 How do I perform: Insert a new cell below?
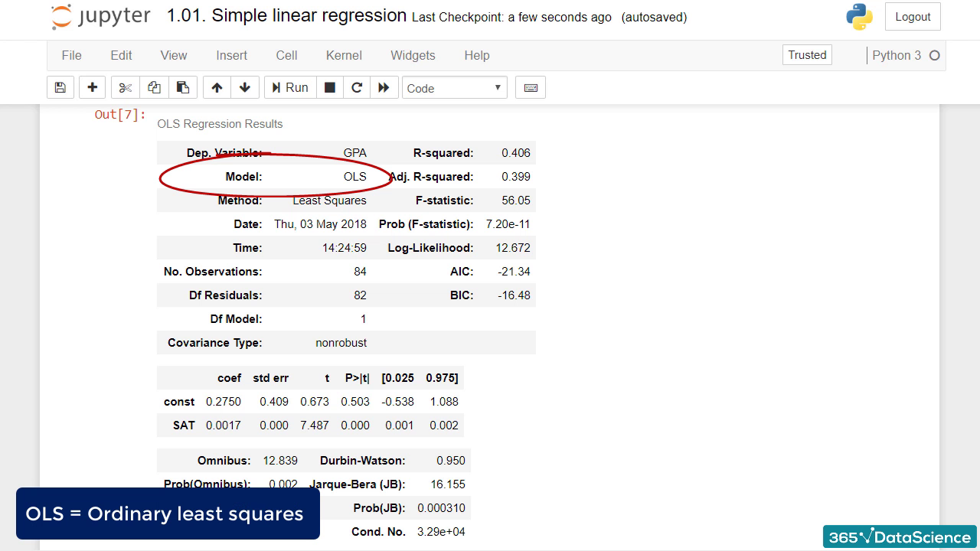92,87
